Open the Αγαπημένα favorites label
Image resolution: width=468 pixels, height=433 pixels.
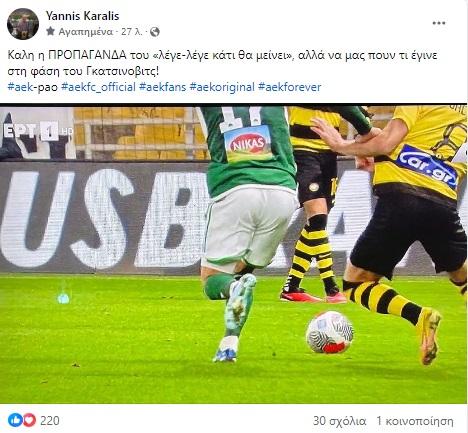point(86,32)
